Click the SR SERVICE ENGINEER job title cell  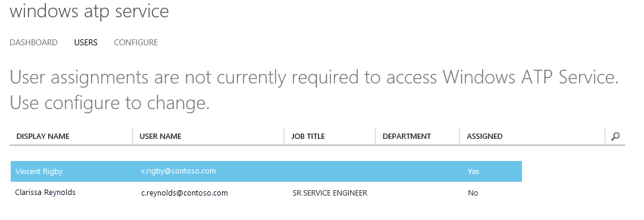tap(330, 193)
